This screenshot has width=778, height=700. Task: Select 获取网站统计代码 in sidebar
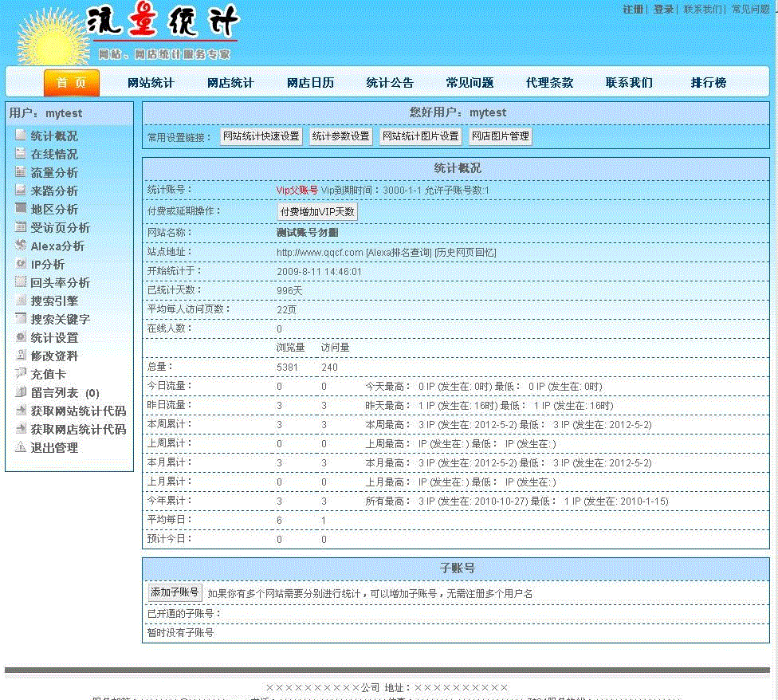click(x=78, y=411)
